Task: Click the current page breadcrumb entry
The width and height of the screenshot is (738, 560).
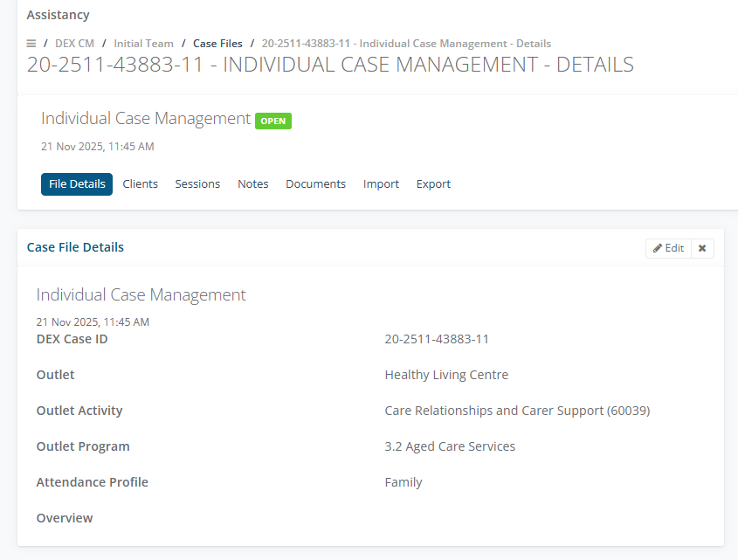Action: pos(406,43)
